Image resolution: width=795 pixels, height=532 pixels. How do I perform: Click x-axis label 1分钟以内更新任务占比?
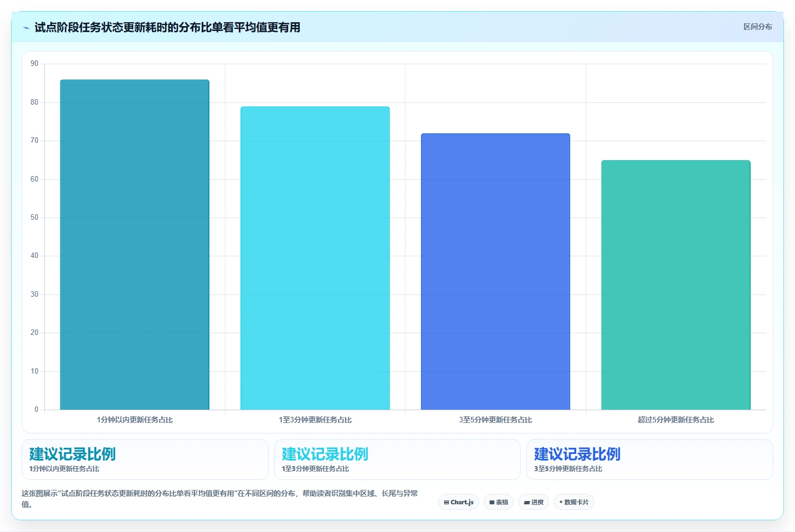click(135, 420)
